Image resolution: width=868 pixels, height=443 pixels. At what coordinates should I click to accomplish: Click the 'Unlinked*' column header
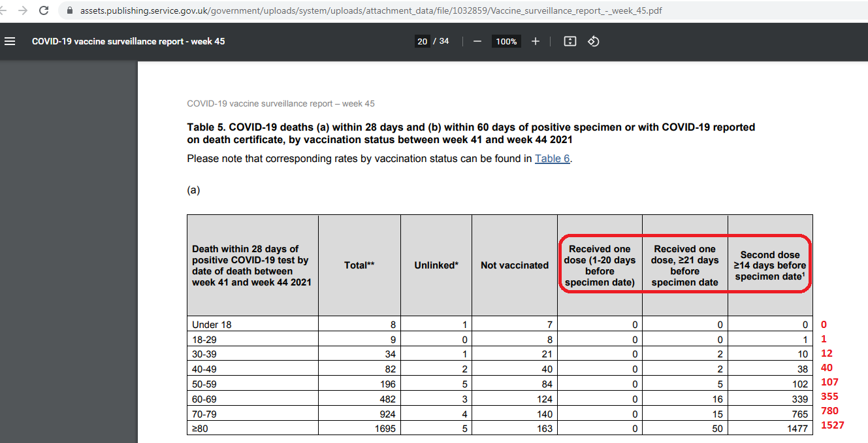436,265
